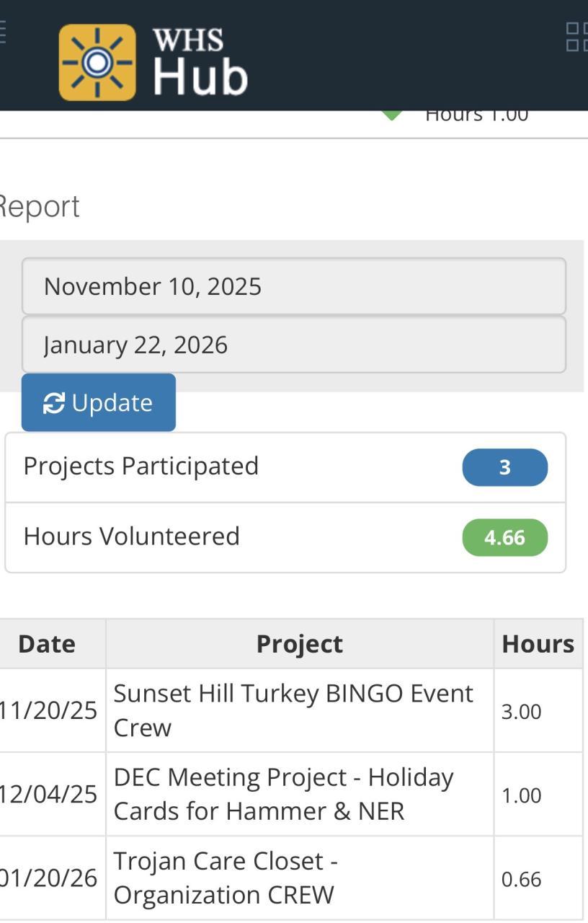Sort by the Date column header

click(x=47, y=643)
